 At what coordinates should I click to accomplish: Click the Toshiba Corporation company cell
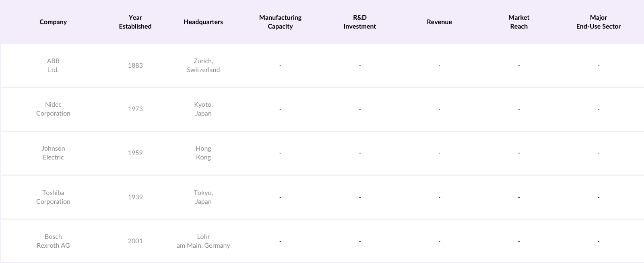tap(53, 197)
